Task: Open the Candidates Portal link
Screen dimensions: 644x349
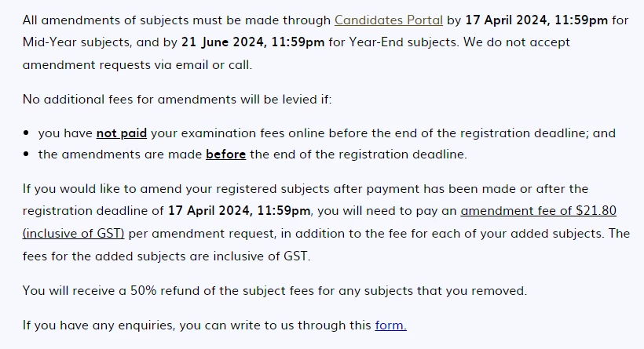Action: pos(389,20)
